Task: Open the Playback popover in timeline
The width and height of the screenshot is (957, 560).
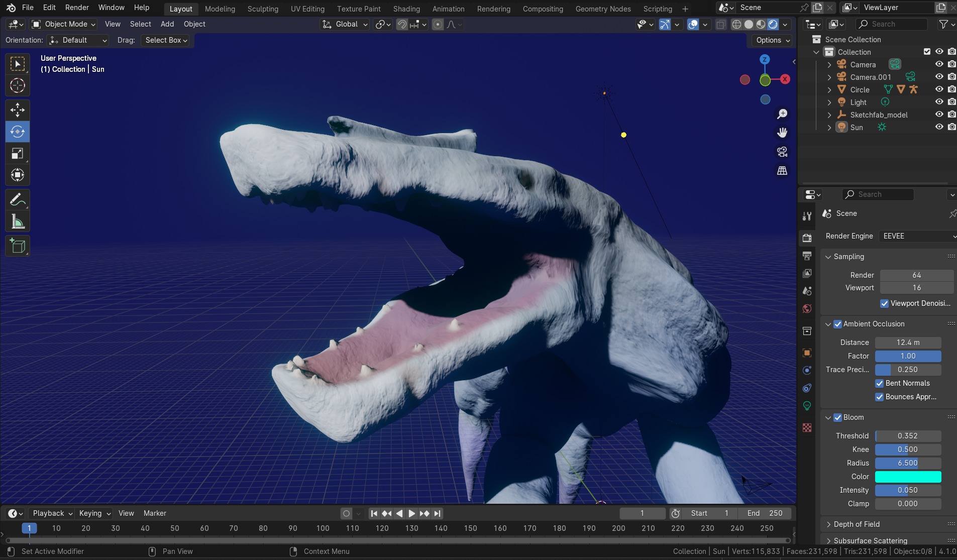Action: (x=52, y=513)
